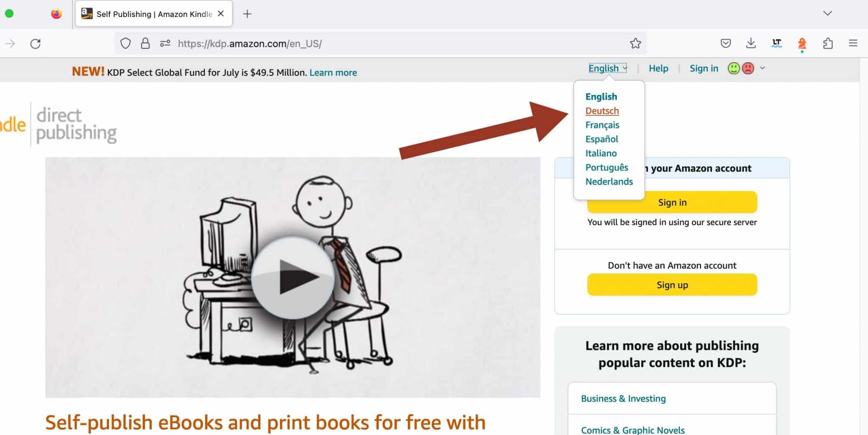The height and width of the screenshot is (435, 868).
Task: Play the intro video
Action: click(293, 277)
